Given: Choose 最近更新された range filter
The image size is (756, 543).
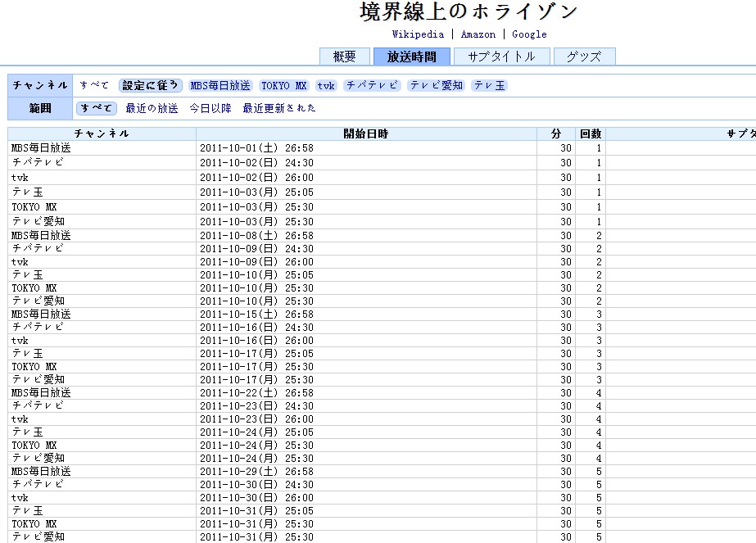Looking at the screenshot, I should 279,108.
